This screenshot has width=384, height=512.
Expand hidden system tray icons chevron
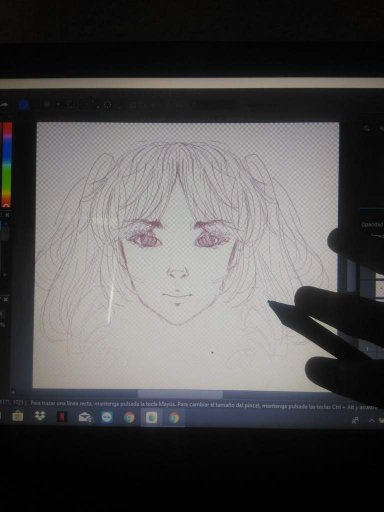pyautogui.click(x=372, y=420)
